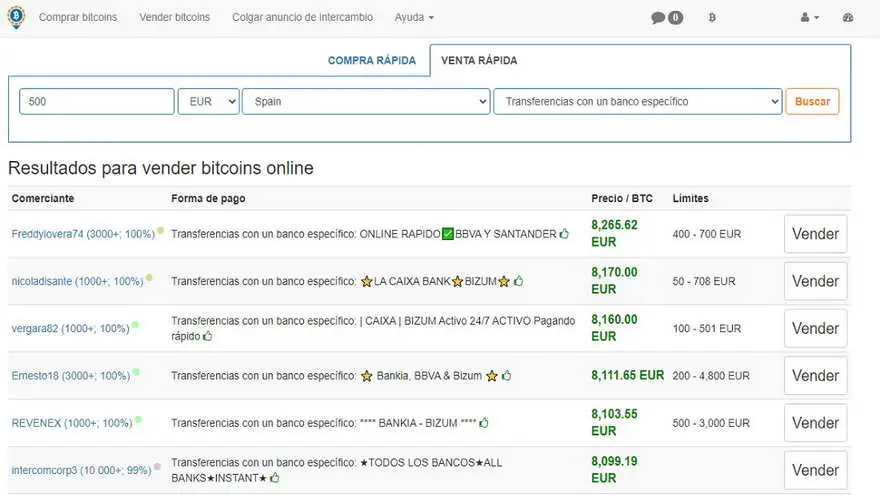Click the green check mark in Freddylovera74's offer

447,233
